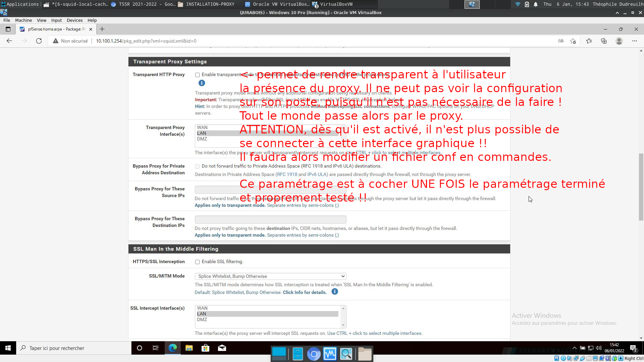Click the browser refresh icon
Viewport: 644px width, 362px height.
39,41
